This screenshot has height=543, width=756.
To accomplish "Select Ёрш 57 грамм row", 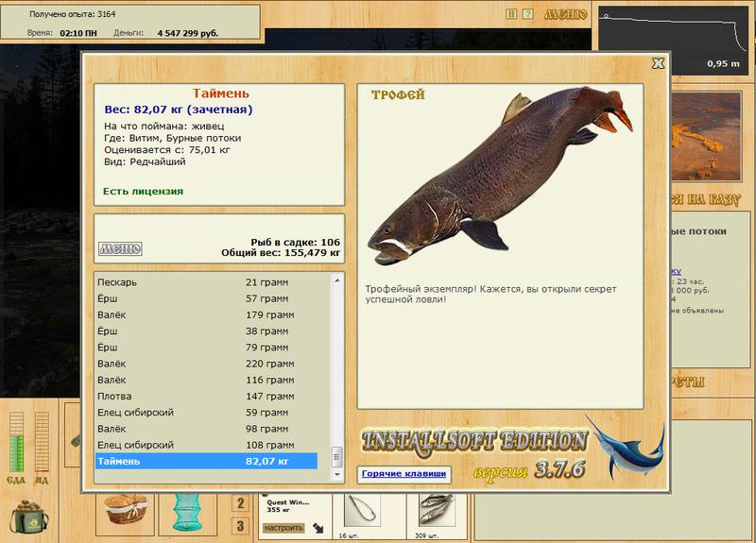I will click(x=206, y=298).
